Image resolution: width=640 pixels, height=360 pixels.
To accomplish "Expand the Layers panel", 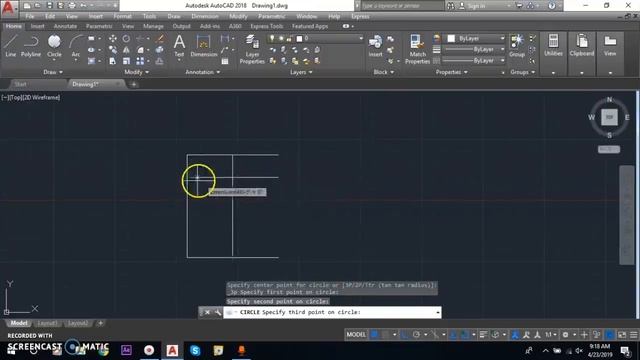I will tap(301, 72).
